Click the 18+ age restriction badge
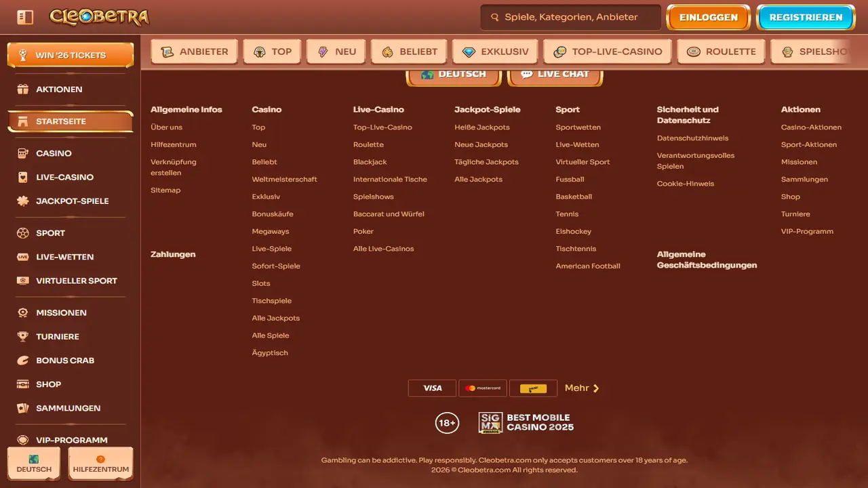868x488 pixels. point(448,423)
